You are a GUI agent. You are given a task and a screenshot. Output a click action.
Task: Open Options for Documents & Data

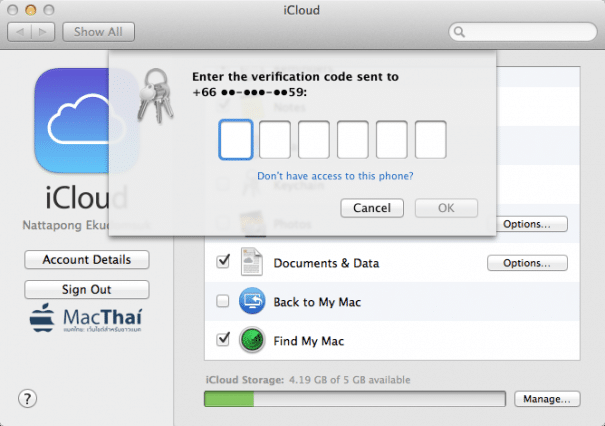[x=527, y=263]
